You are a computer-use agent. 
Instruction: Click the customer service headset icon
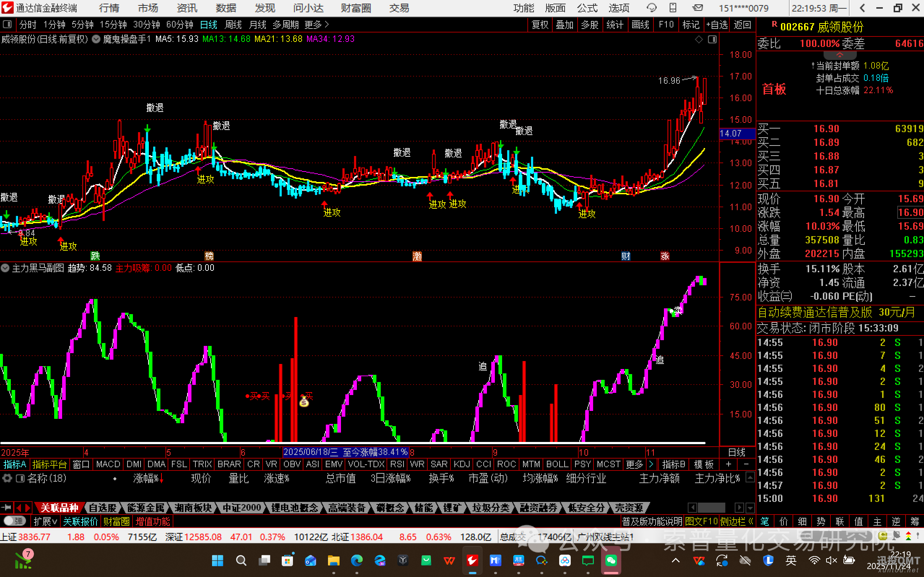tap(651, 8)
